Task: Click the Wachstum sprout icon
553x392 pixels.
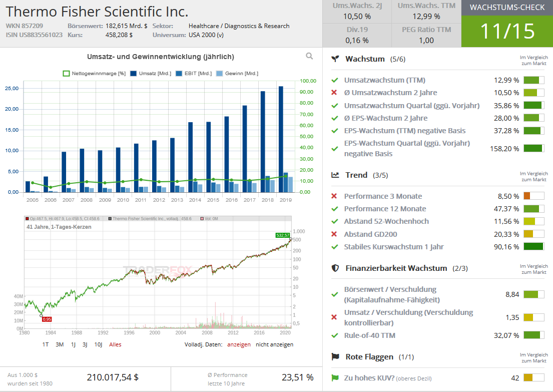Action: pos(335,59)
